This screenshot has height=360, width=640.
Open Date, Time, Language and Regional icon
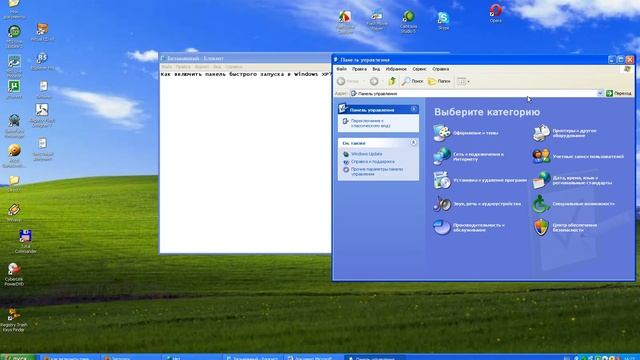coord(541,180)
